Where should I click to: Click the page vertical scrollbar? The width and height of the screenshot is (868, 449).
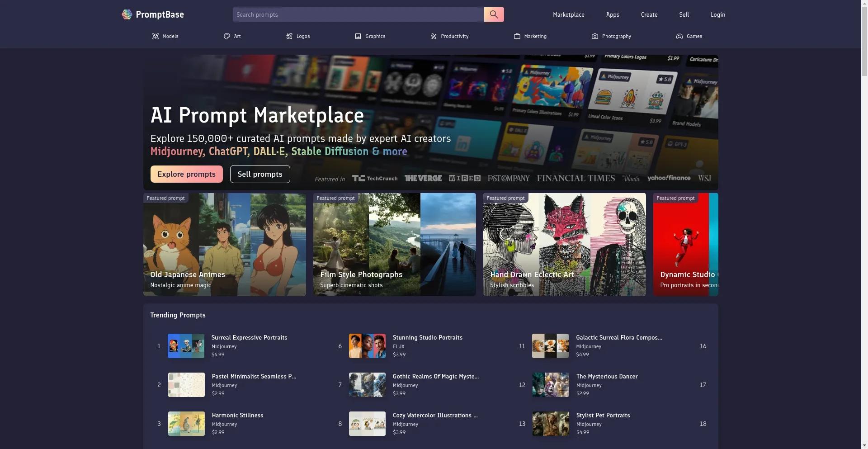[x=864, y=224]
